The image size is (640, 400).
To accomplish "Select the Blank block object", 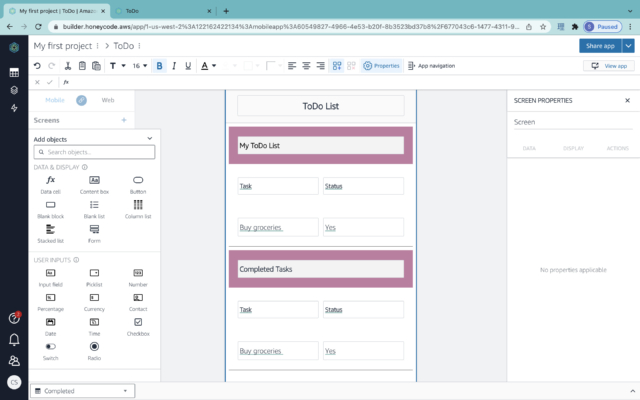I will click(x=51, y=209).
